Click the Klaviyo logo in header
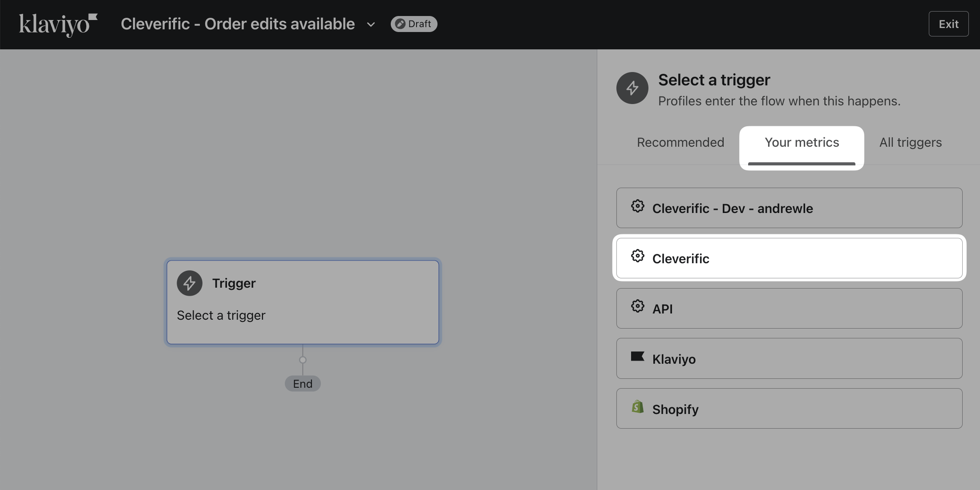Viewport: 980px width, 490px height. 57,24
